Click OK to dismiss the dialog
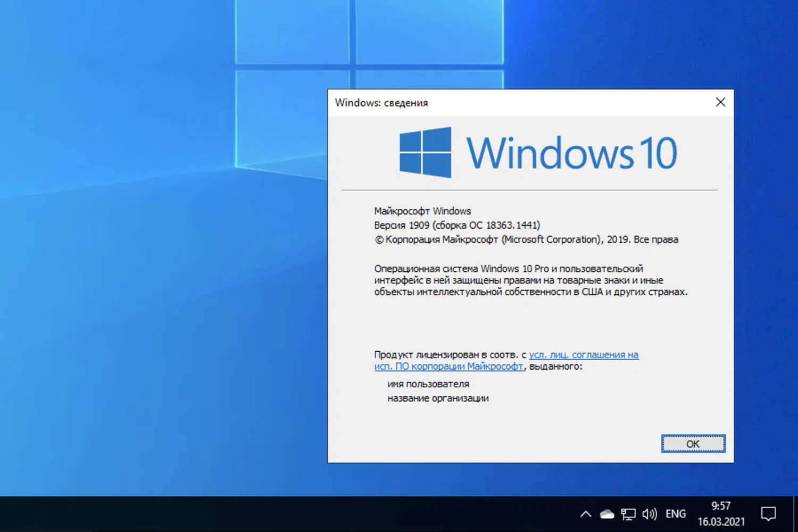Image resolution: width=798 pixels, height=532 pixels. click(693, 443)
